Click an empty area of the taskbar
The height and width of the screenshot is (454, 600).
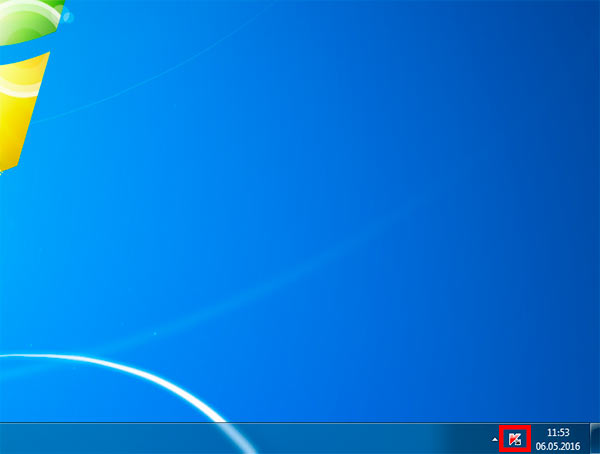[x=350, y=439]
